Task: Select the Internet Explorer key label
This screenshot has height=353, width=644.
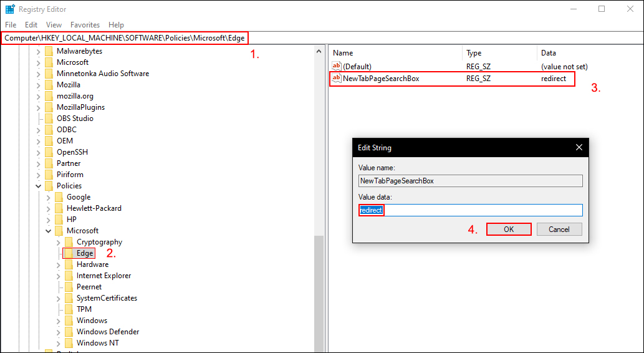Action: 104,276
